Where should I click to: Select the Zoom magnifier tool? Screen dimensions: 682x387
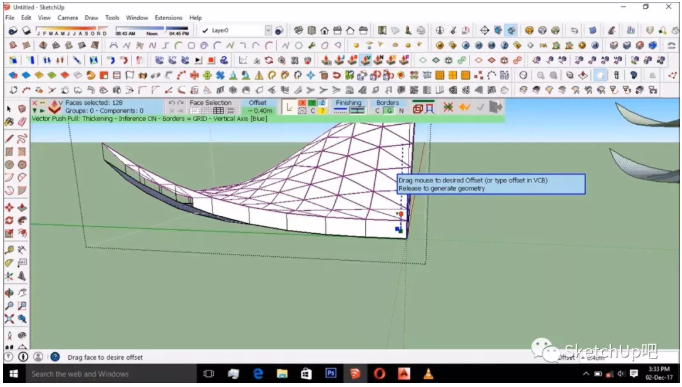click(x=9, y=306)
